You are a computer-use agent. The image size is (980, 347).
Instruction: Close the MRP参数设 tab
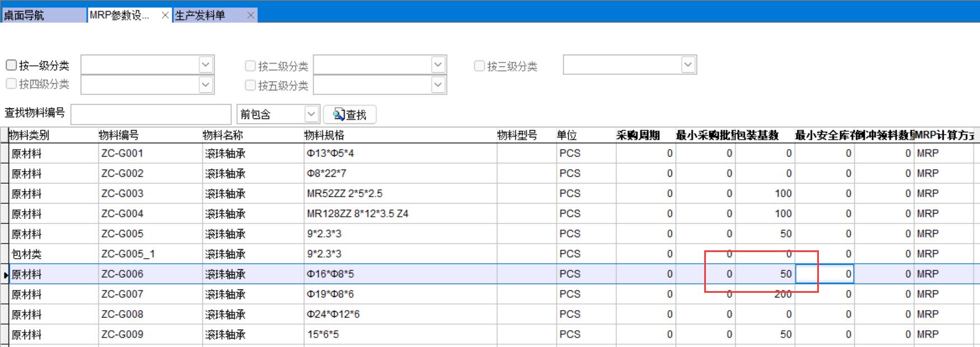(x=165, y=16)
